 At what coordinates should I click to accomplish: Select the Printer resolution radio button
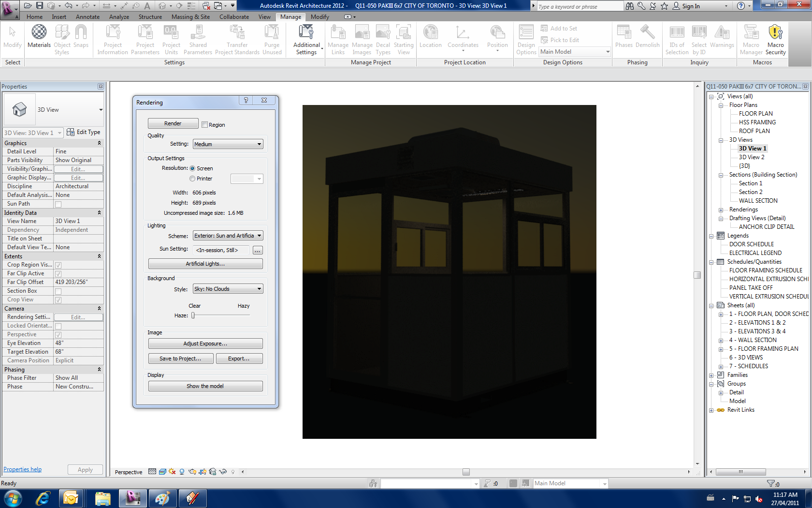[x=192, y=179]
